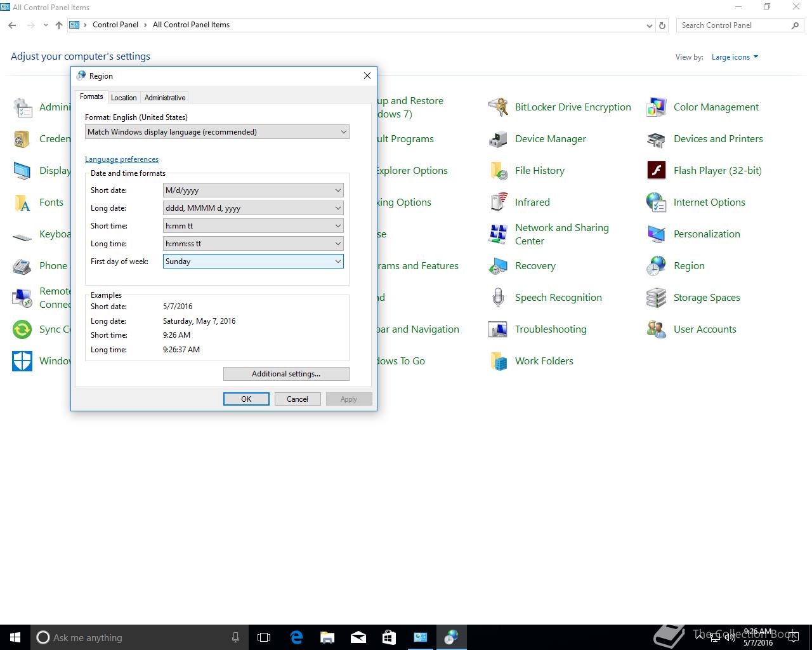Open the Credential Manager safe icon
Viewport: 812px width, 650px height.
coord(22,139)
